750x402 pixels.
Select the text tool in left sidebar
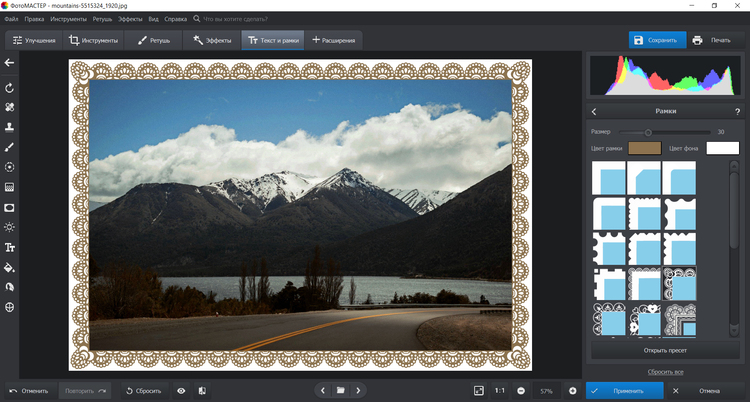pyautogui.click(x=10, y=247)
